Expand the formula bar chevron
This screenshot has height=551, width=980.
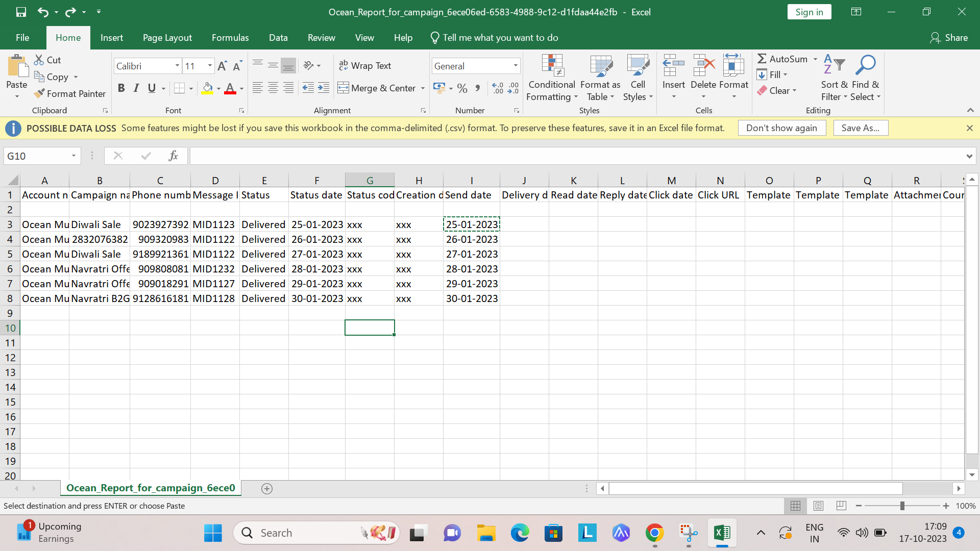pos(969,156)
